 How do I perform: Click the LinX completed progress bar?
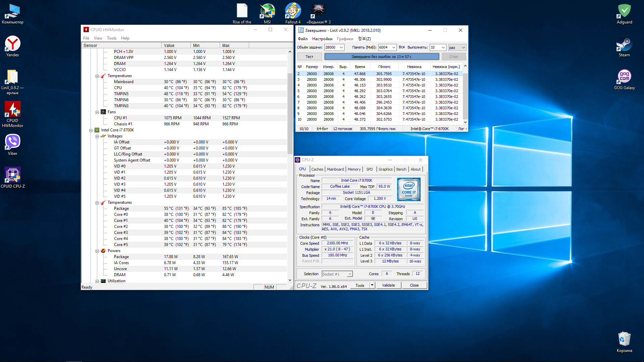[381, 57]
